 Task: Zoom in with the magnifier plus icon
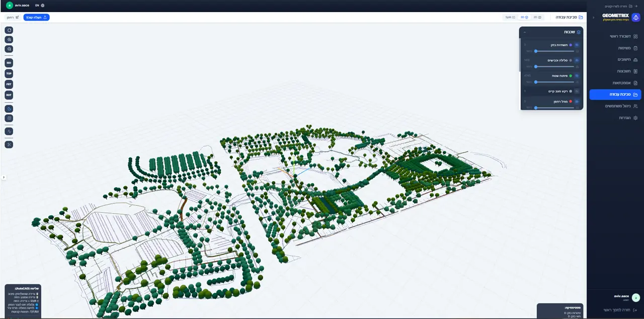[x=9, y=40]
